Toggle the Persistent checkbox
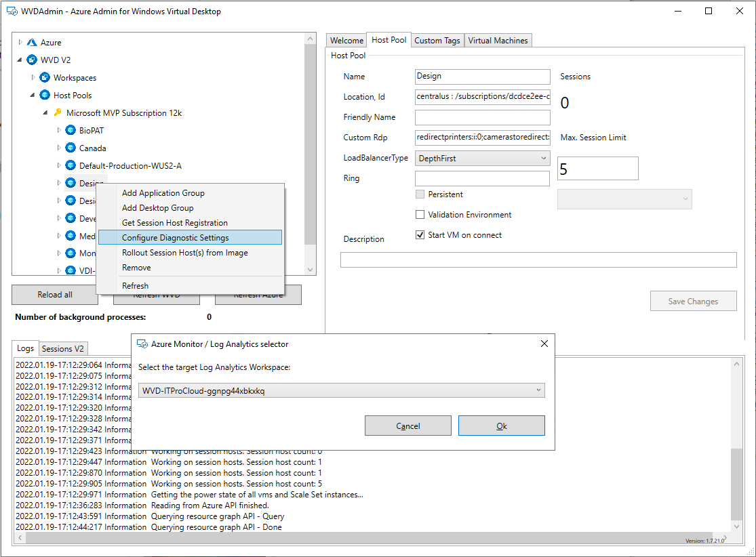Image resolution: width=756 pixels, height=557 pixels. (420, 194)
